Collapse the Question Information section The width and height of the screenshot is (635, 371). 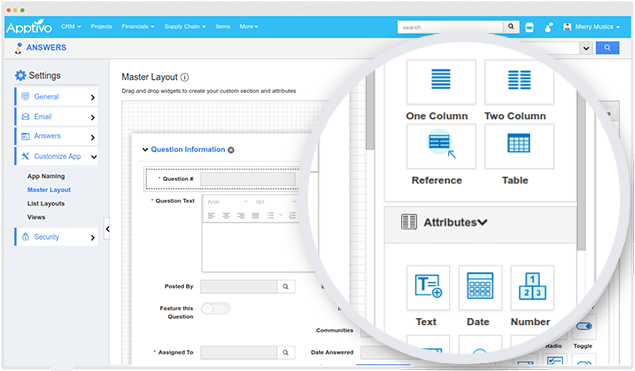(x=145, y=149)
